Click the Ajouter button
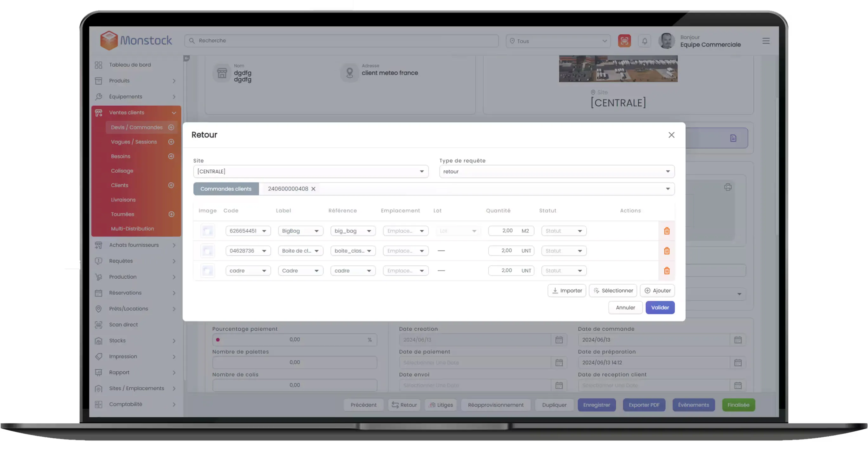The image size is (868, 457). point(657,291)
